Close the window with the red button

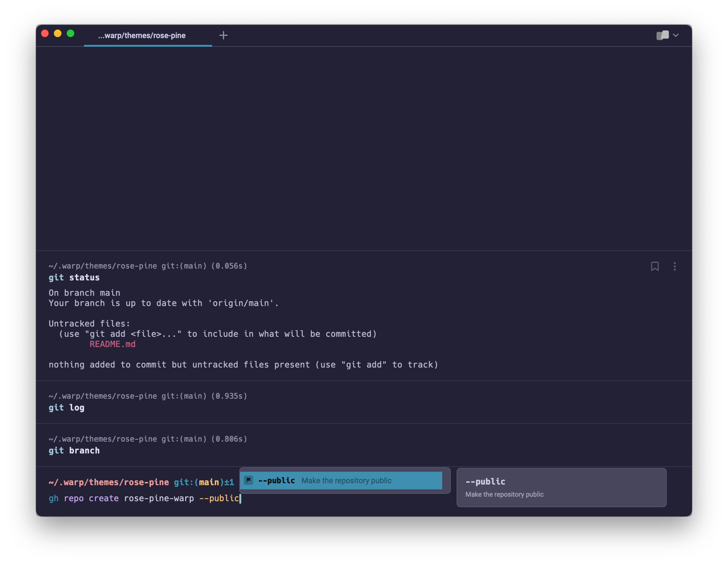pyautogui.click(x=45, y=33)
